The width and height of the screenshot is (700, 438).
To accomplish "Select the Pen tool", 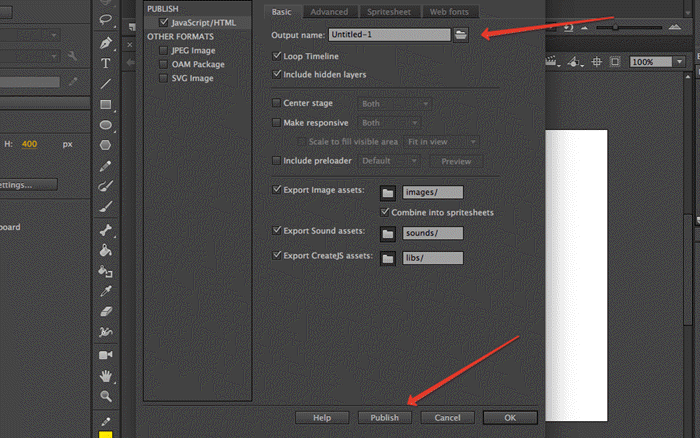I will point(105,43).
